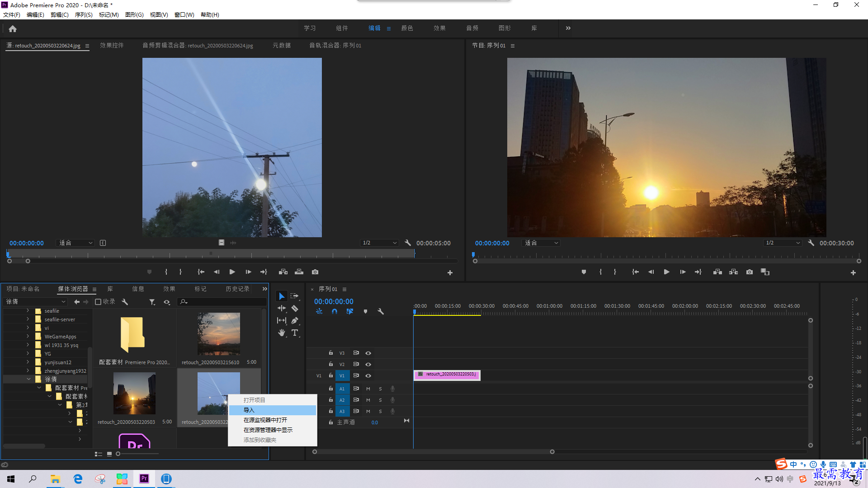This screenshot has width=868, height=488.
Task: Open button editor plus in source monitor
Action: point(450,272)
